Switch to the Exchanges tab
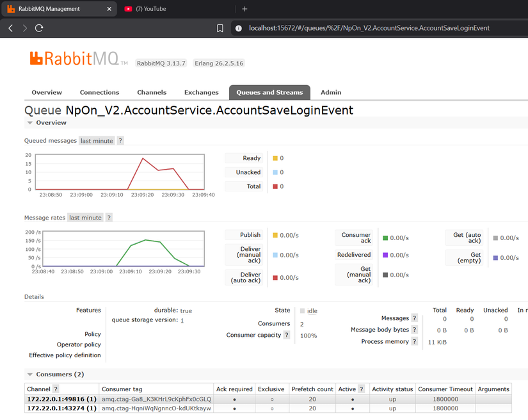This screenshot has width=528, height=420. 202,92
